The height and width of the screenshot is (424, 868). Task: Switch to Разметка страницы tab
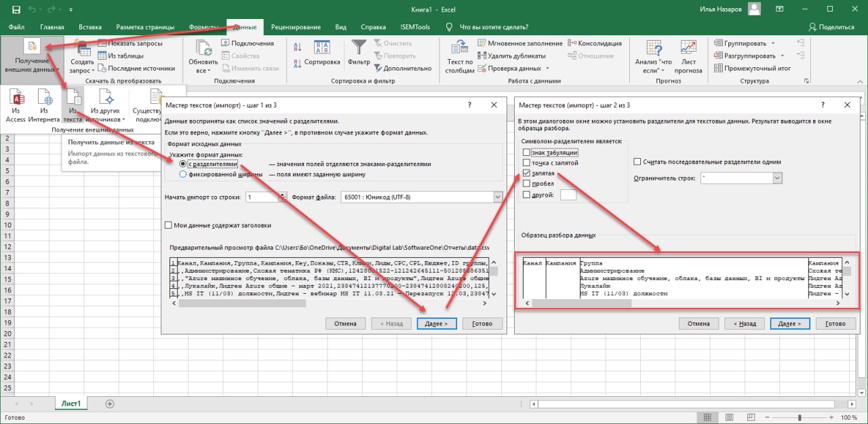[144, 27]
